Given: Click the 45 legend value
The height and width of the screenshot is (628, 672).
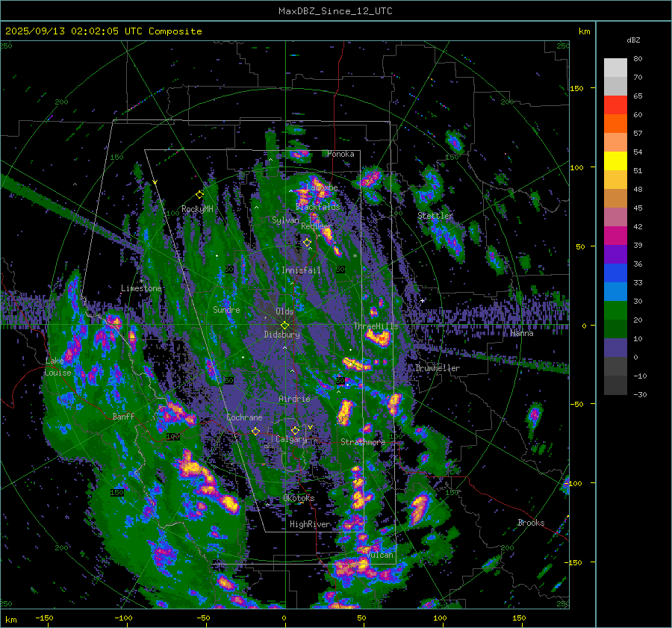Looking at the screenshot, I should tap(638, 208).
